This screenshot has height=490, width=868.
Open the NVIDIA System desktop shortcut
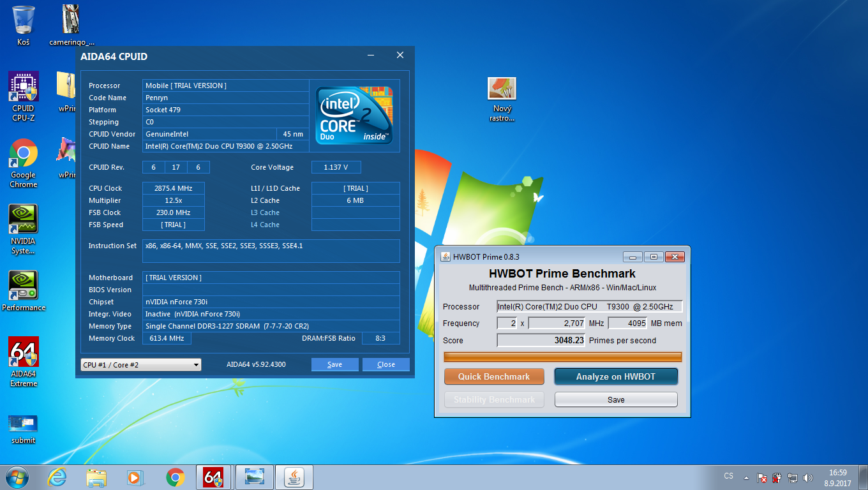24,229
